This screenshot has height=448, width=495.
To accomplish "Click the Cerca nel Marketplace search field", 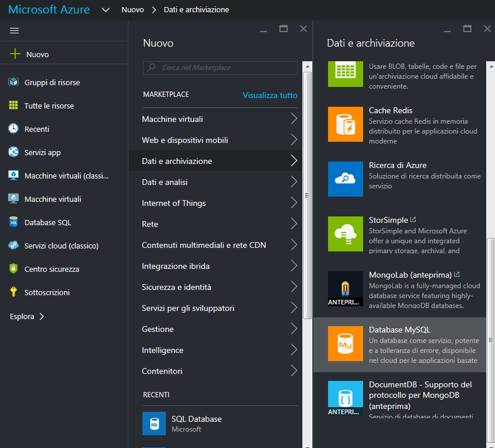I will (220, 68).
